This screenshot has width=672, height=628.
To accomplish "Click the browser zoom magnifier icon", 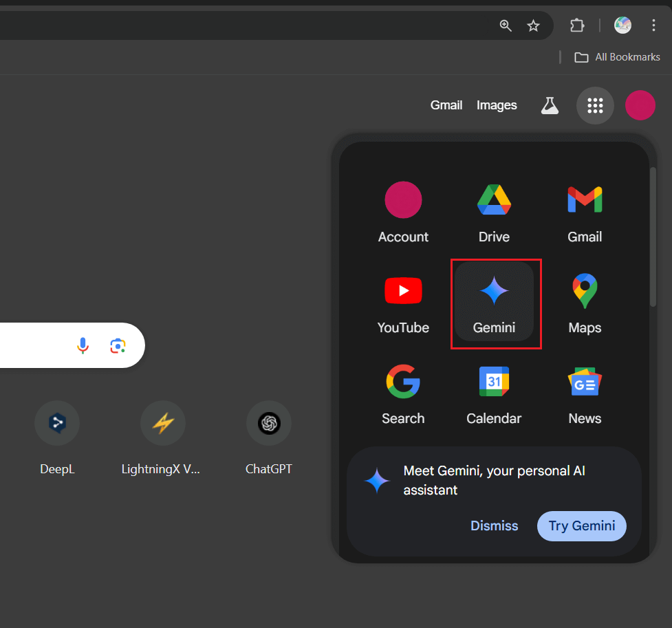I will click(506, 25).
